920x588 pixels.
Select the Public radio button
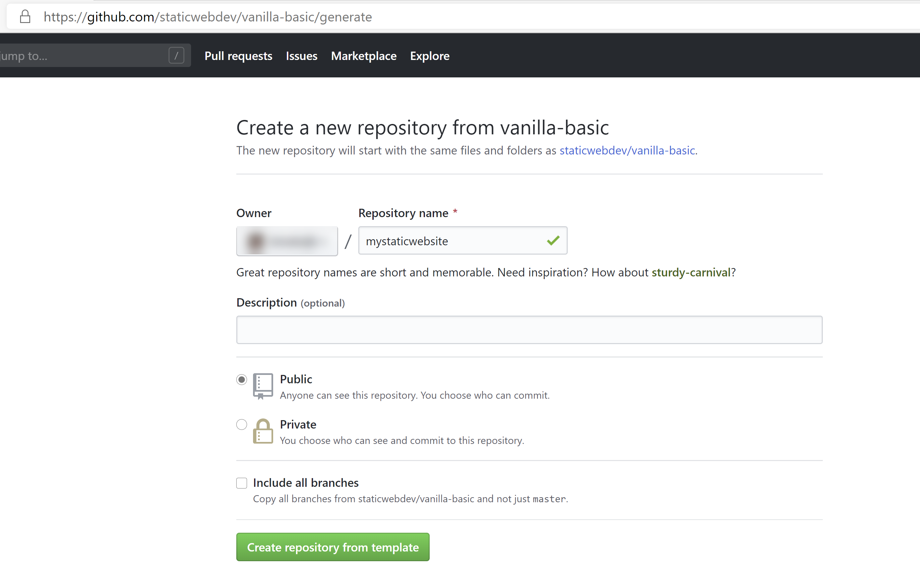pyautogui.click(x=241, y=380)
